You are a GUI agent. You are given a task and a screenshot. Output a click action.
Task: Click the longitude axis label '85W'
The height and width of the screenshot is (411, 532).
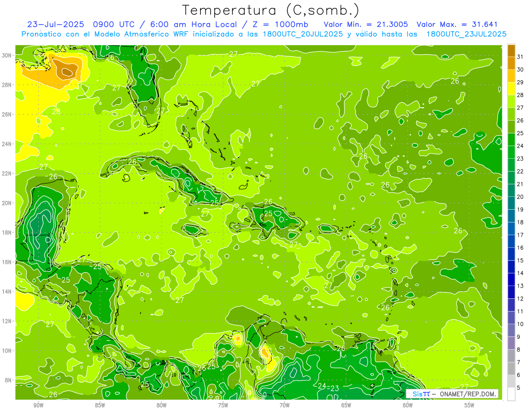tap(100, 405)
